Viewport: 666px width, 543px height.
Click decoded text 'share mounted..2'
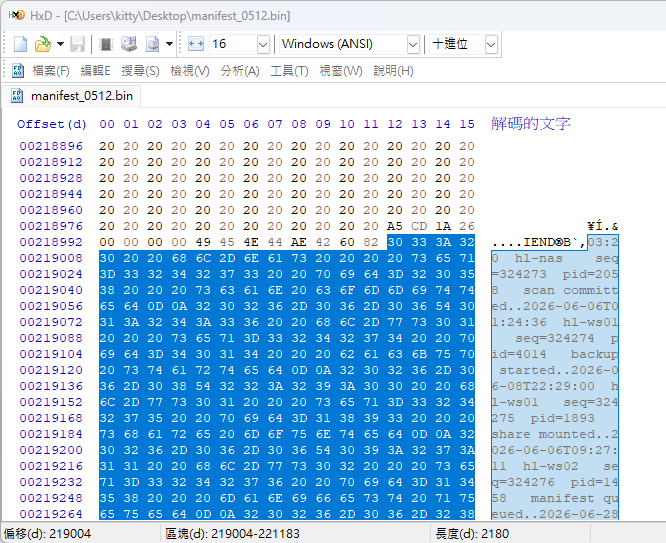(555, 434)
